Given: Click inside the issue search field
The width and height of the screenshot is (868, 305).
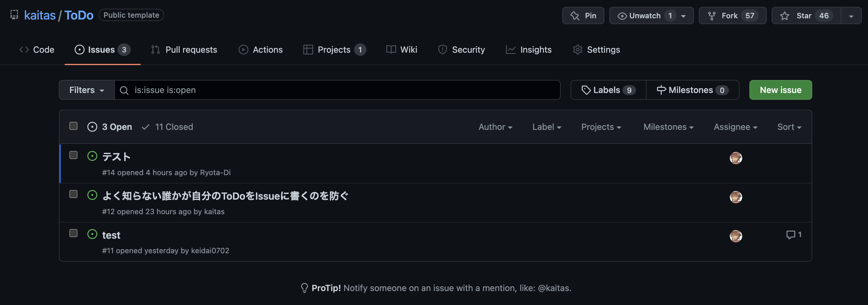Looking at the screenshot, I should [303, 90].
